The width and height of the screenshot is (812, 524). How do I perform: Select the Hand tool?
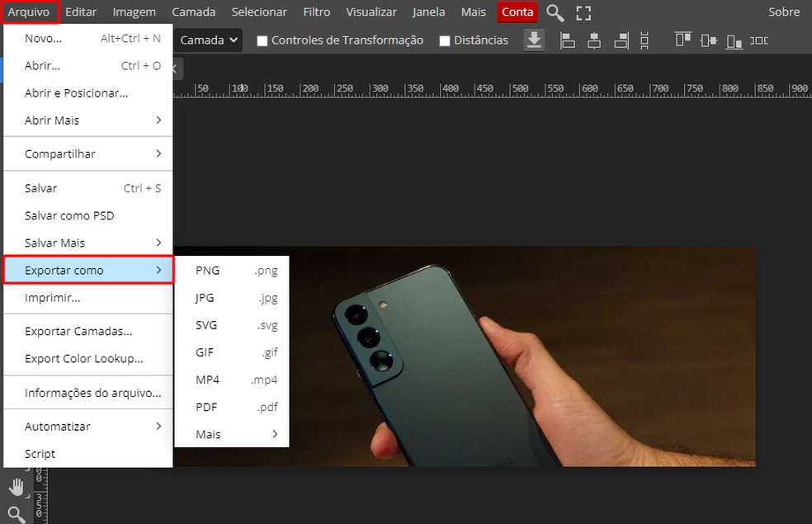click(17, 487)
